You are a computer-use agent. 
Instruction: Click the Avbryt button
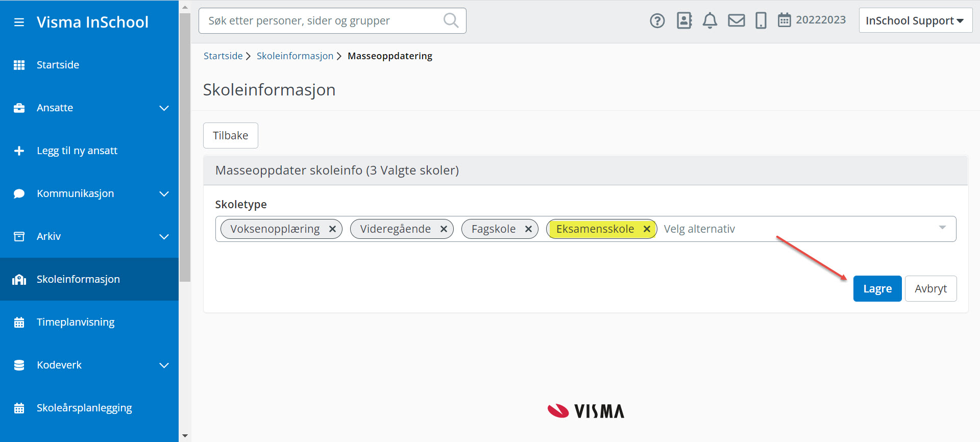click(930, 289)
